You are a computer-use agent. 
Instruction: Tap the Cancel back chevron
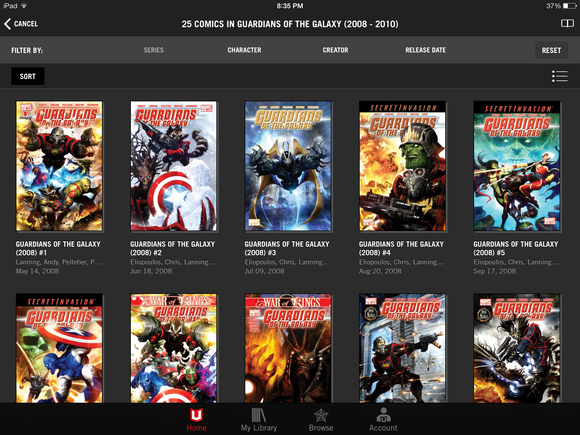tap(7, 24)
